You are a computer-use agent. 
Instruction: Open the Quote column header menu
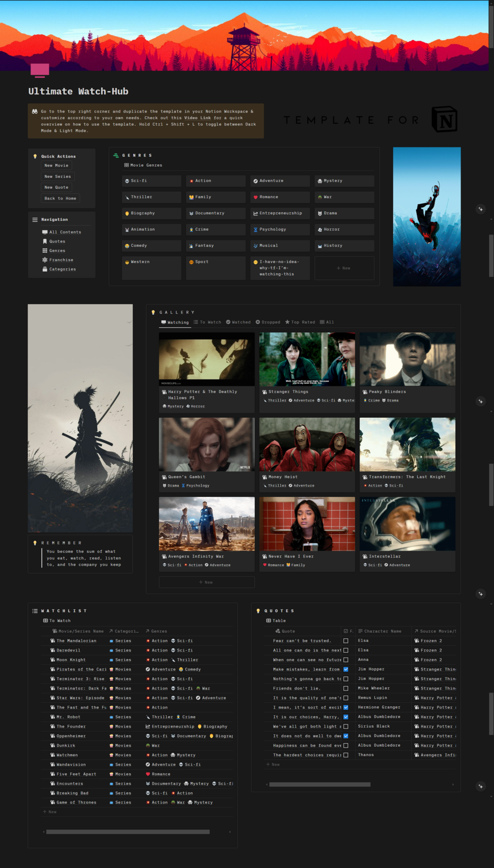tap(285, 631)
